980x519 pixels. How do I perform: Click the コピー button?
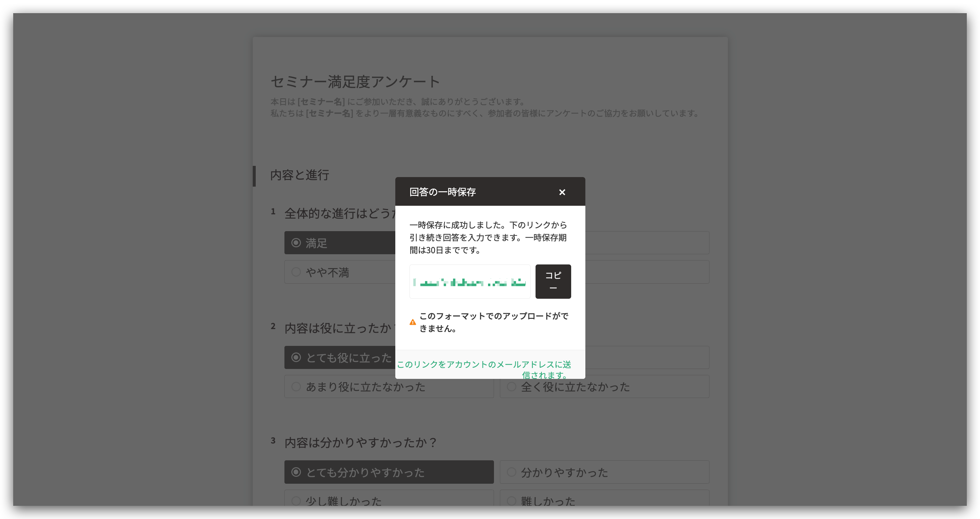tap(553, 281)
